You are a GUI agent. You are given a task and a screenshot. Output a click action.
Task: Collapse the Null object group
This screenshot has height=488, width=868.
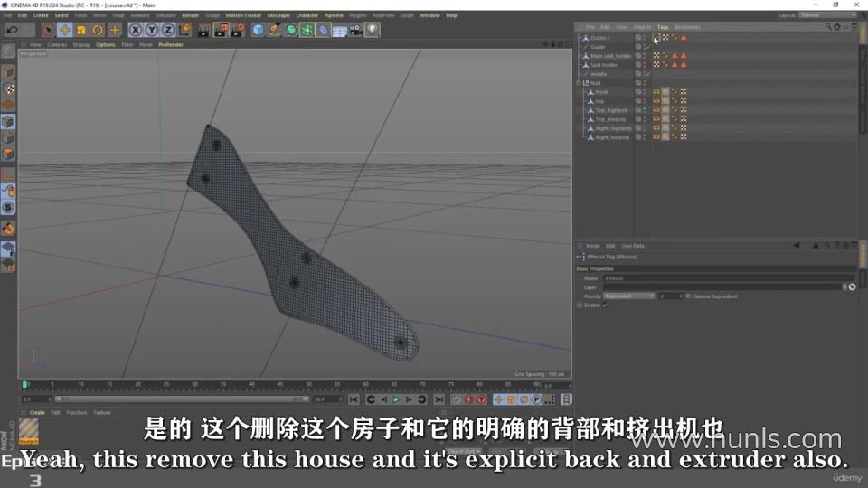coord(579,83)
